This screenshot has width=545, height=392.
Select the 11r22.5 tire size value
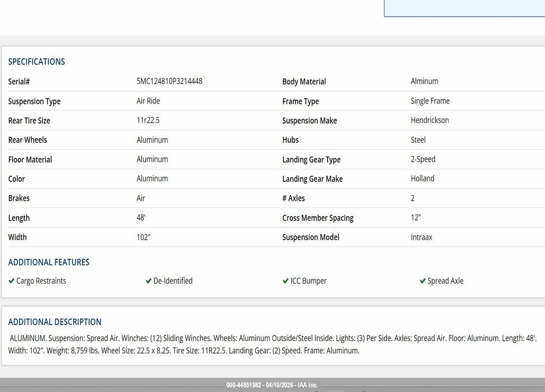click(x=148, y=120)
